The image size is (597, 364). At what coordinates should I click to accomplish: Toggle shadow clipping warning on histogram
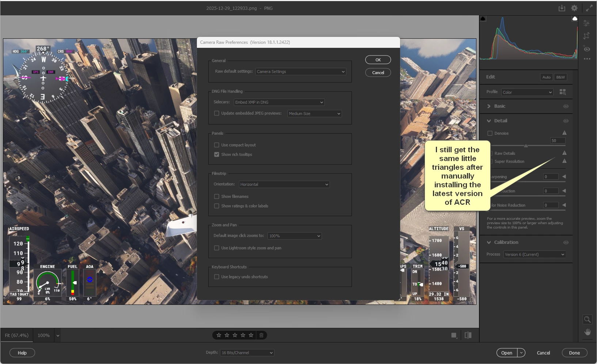[x=483, y=19]
